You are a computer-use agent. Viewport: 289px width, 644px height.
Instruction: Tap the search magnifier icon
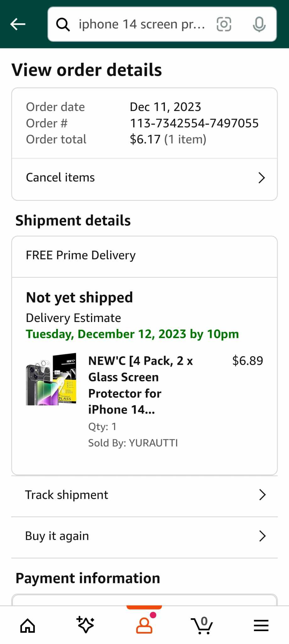pyautogui.click(x=63, y=24)
